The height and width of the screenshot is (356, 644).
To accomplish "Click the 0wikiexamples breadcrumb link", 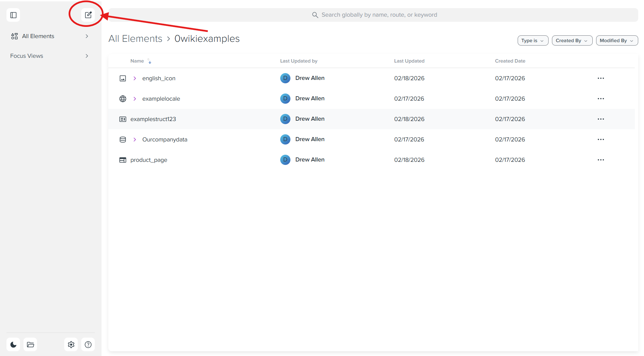I will click(x=207, y=38).
